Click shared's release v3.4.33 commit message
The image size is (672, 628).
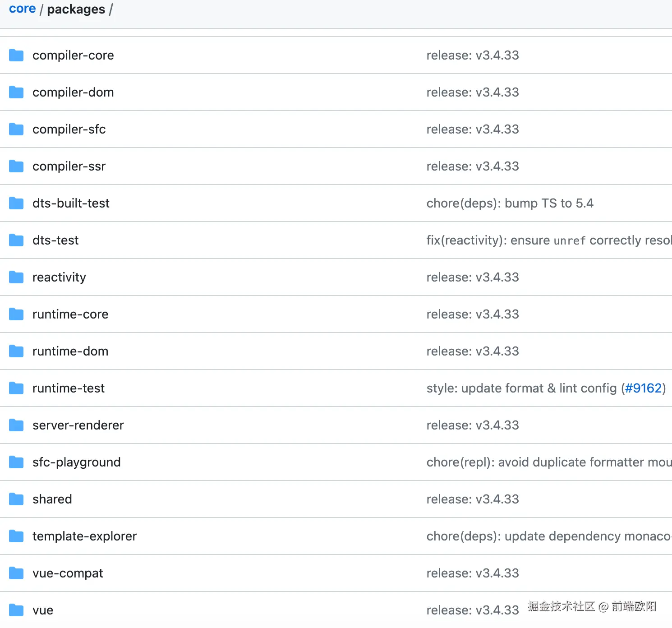click(473, 499)
